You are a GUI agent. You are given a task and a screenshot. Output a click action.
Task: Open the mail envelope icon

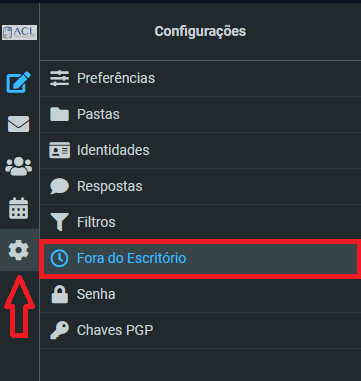pyautogui.click(x=19, y=124)
